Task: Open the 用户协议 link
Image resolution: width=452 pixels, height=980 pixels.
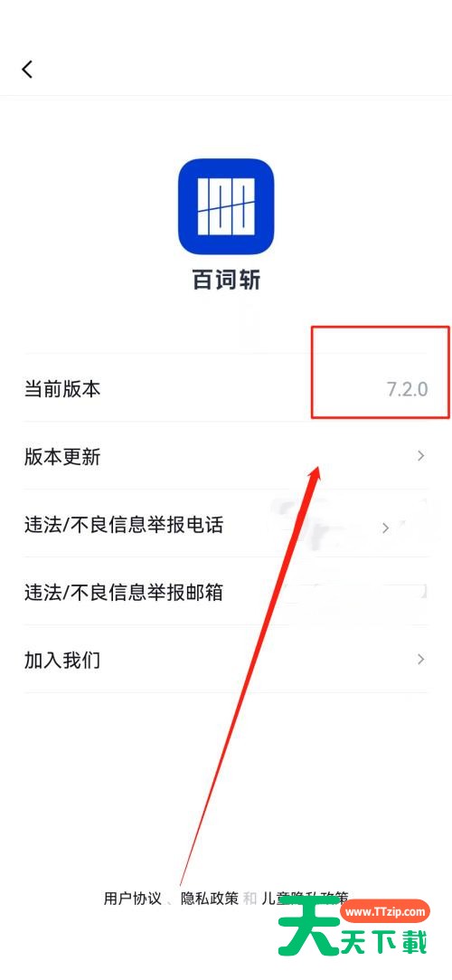Action: point(132,899)
